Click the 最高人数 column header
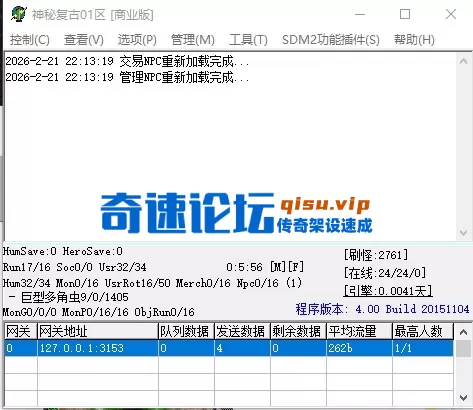This screenshot has width=473, height=410. (x=423, y=331)
